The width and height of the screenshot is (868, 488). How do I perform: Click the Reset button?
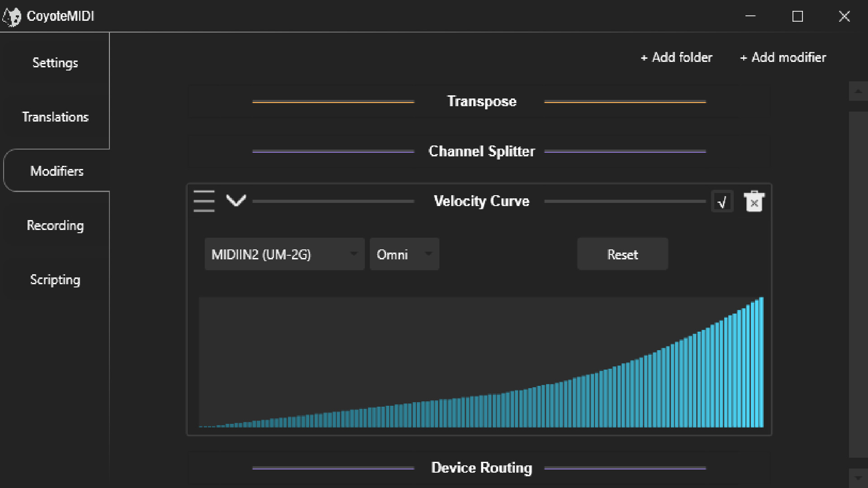623,254
